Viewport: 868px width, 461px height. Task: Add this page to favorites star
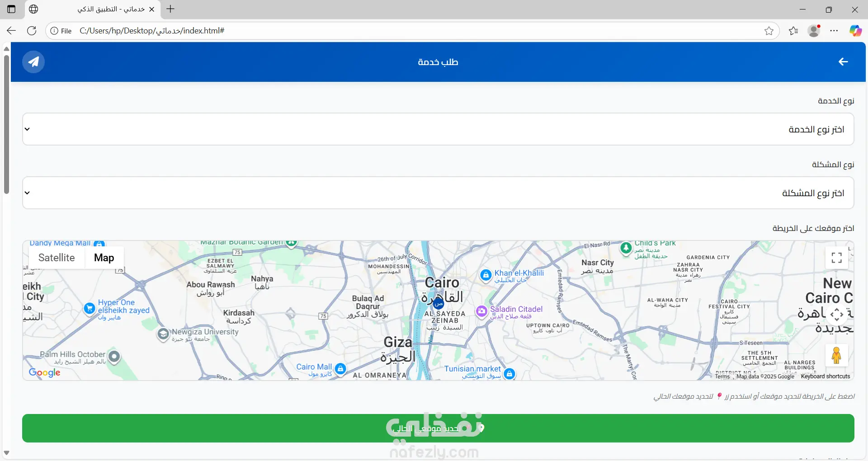[769, 31]
